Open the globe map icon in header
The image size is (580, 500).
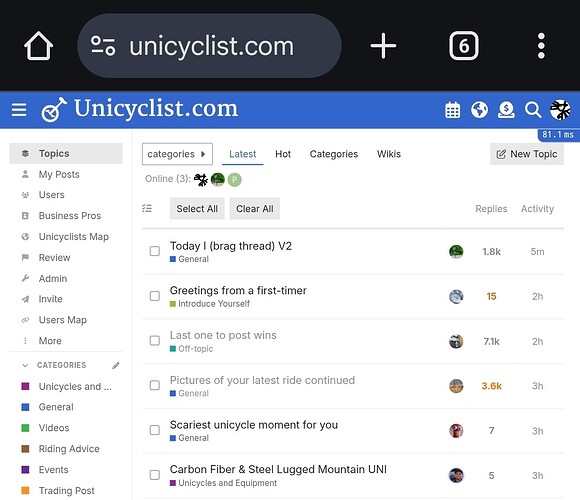point(479,110)
